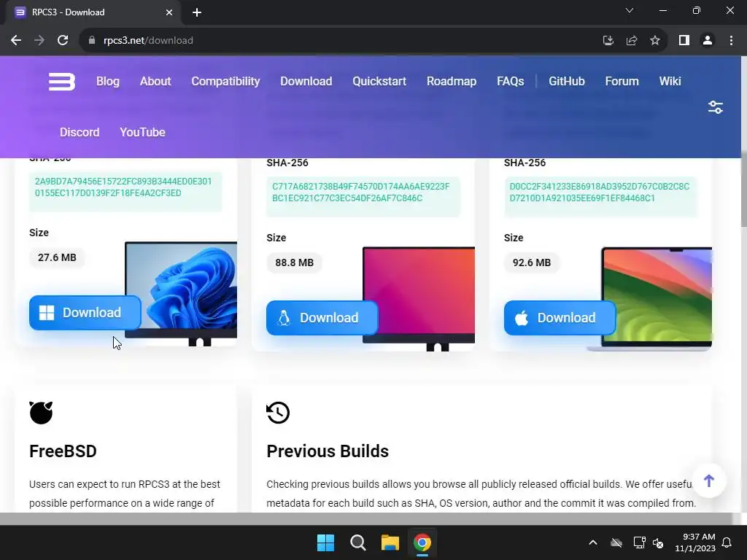This screenshot has width=747, height=560.
Task: Open Windows taskbar search
Action: tap(357, 542)
